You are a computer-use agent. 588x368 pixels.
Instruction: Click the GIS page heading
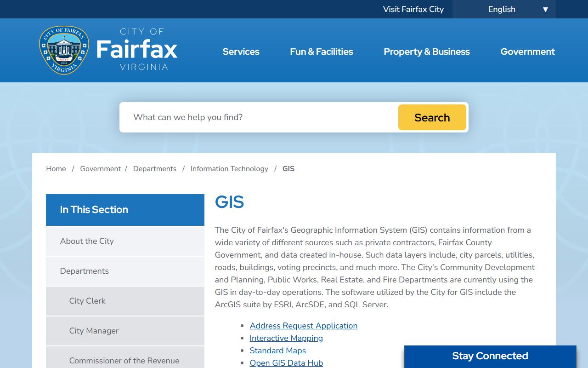[x=229, y=202]
